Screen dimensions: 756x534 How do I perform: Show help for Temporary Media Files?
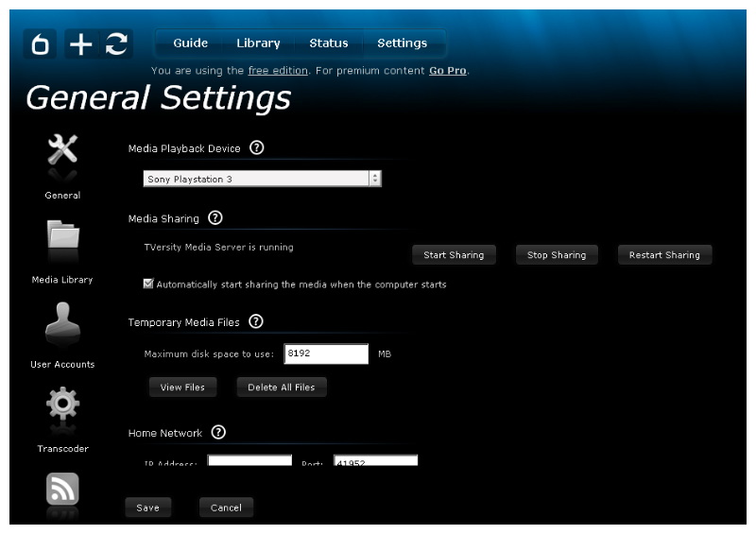[256, 321]
